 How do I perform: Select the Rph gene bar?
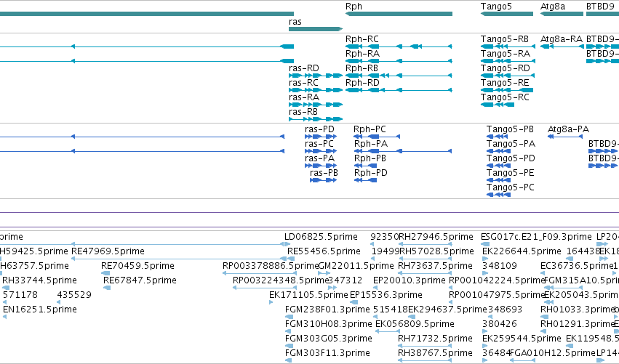[399, 14]
